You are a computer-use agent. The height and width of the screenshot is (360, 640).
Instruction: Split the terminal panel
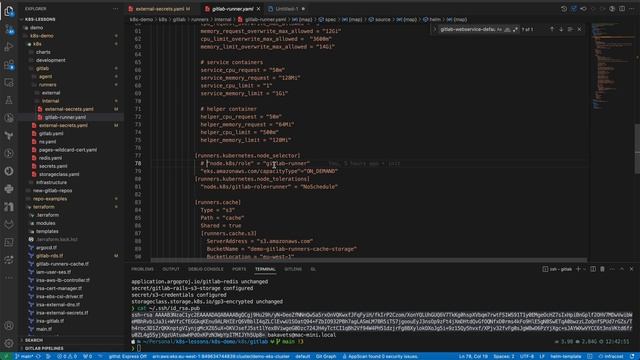(593, 269)
